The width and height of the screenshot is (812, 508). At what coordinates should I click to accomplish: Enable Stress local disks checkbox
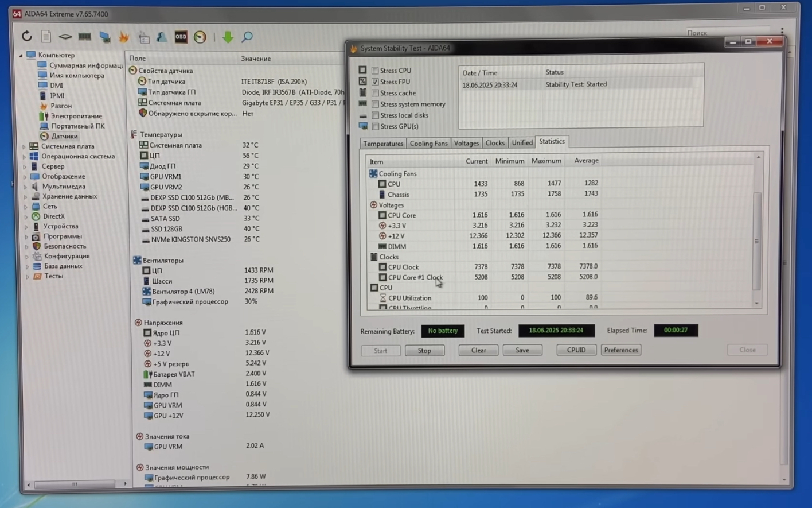375,115
